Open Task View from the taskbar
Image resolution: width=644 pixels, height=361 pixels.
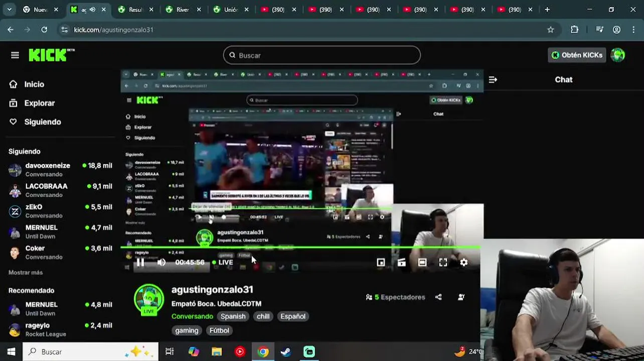coord(170,351)
